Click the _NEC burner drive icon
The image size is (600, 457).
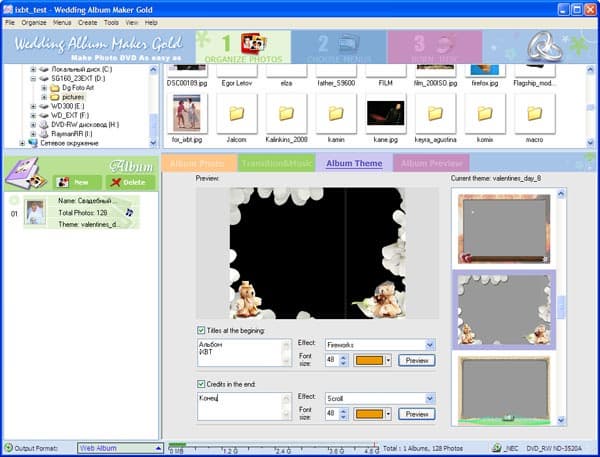tap(497, 447)
